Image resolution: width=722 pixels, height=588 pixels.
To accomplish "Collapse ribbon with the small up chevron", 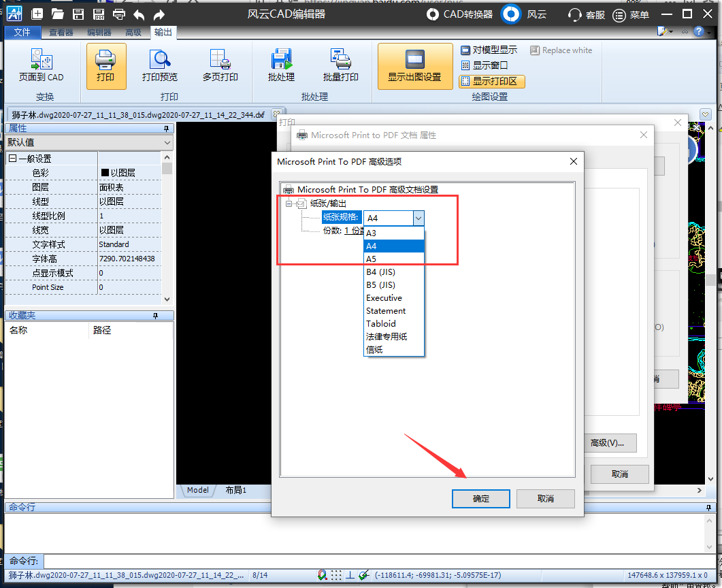I will pyautogui.click(x=685, y=31).
